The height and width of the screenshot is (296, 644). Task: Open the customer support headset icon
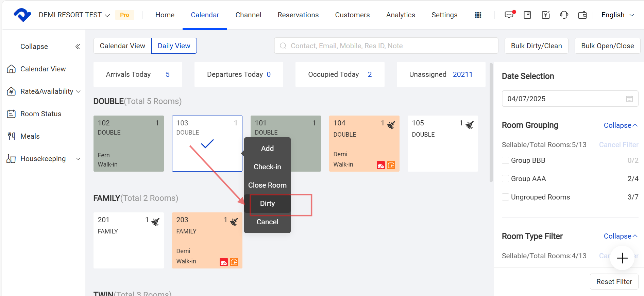pyautogui.click(x=564, y=15)
